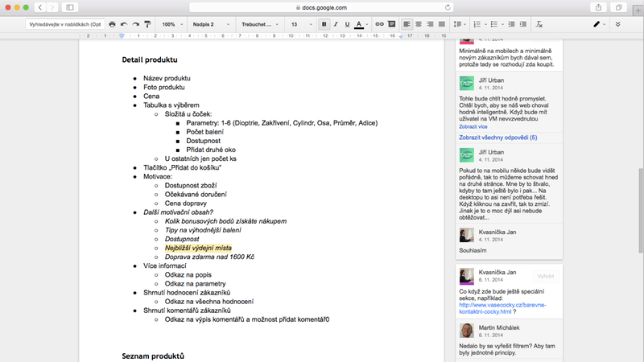Insert a link with the chain icon
The height and width of the screenshot is (362, 644).
coord(380,25)
